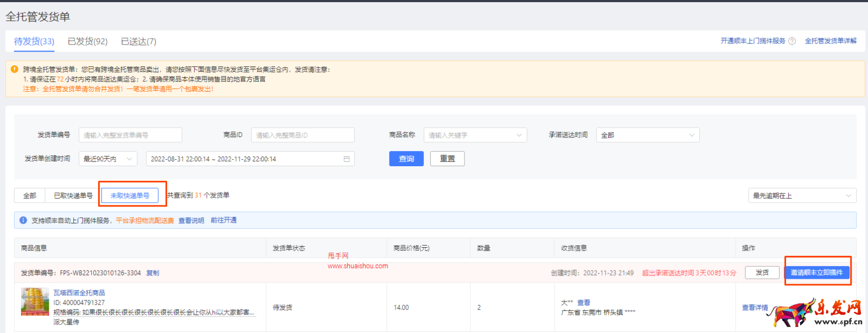The image size is (868, 333).
Task: Click 复制 link next to order number
Action: [x=152, y=273]
